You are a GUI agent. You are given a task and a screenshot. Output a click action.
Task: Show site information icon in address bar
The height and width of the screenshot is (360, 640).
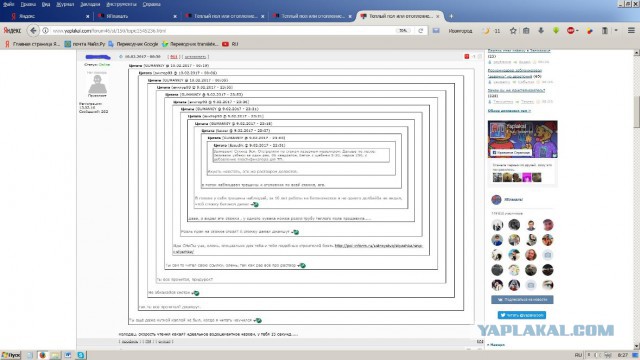click(46, 31)
